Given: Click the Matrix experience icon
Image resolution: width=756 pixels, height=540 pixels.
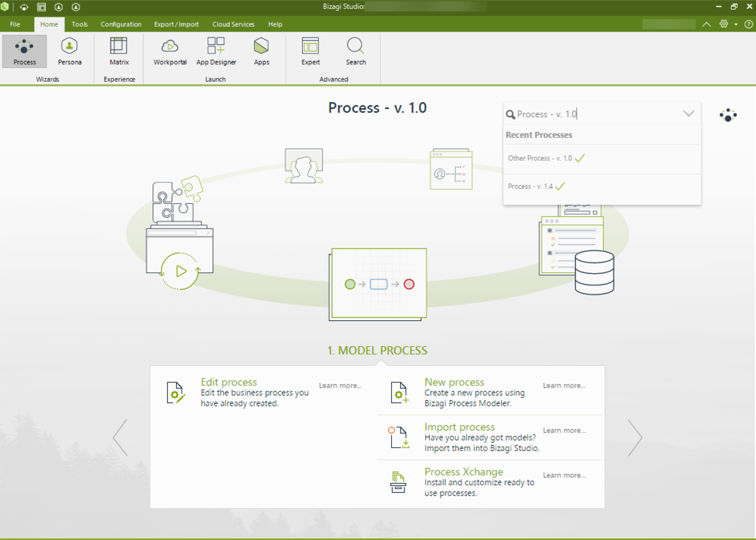Looking at the screenshot, I should pos(119,51).
